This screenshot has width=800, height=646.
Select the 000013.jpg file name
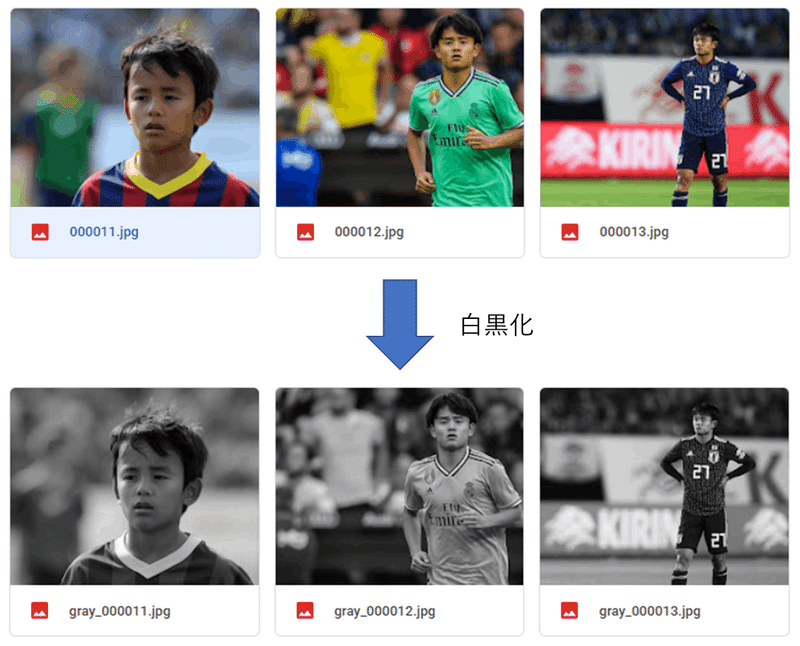point(634,232)
